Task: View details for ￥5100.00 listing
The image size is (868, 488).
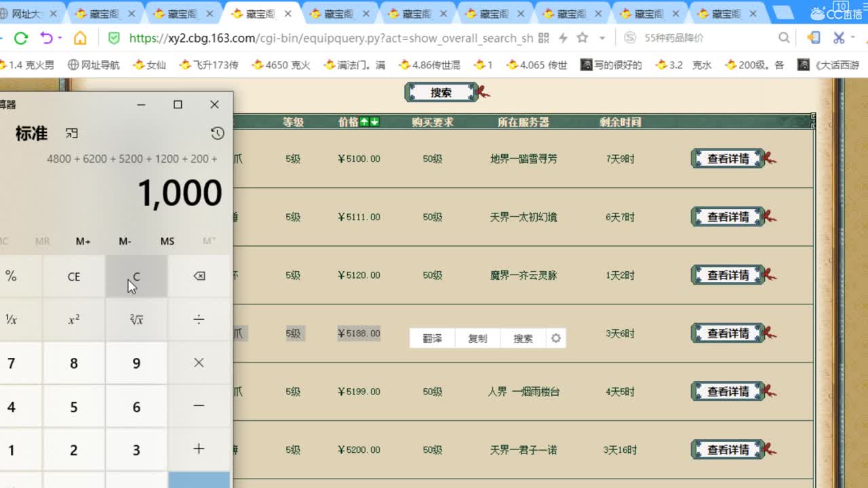Action: coord(728,159)
